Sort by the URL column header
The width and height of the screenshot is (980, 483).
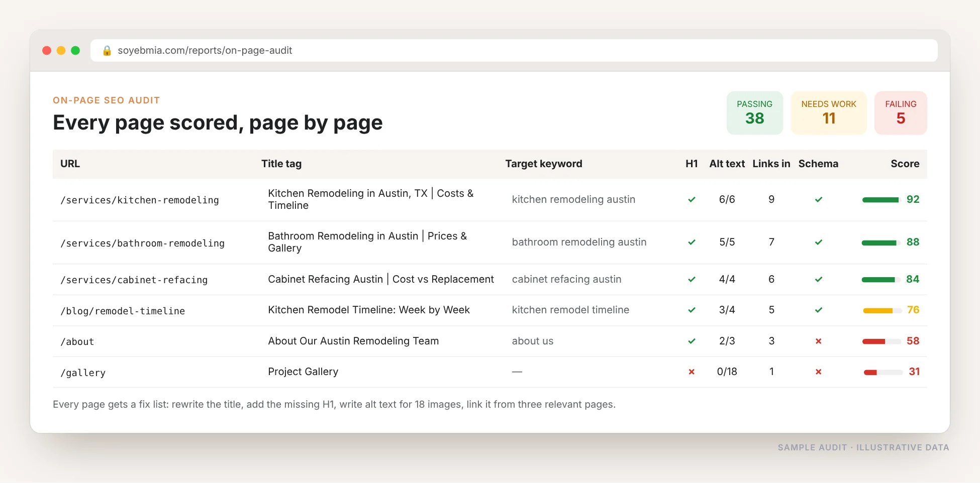tap(70, 164)
